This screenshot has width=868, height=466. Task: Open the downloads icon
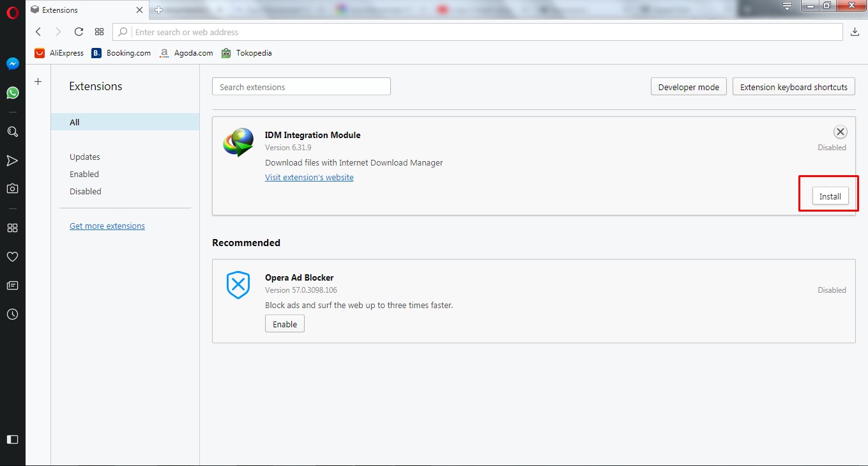click(855, 32)
